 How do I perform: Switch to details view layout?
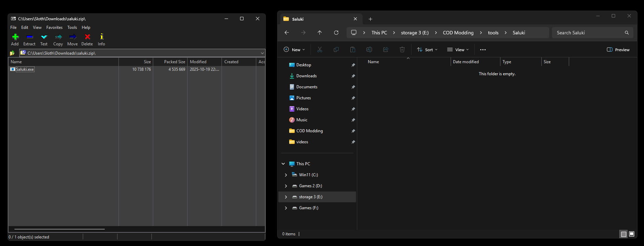pos(623,234)
